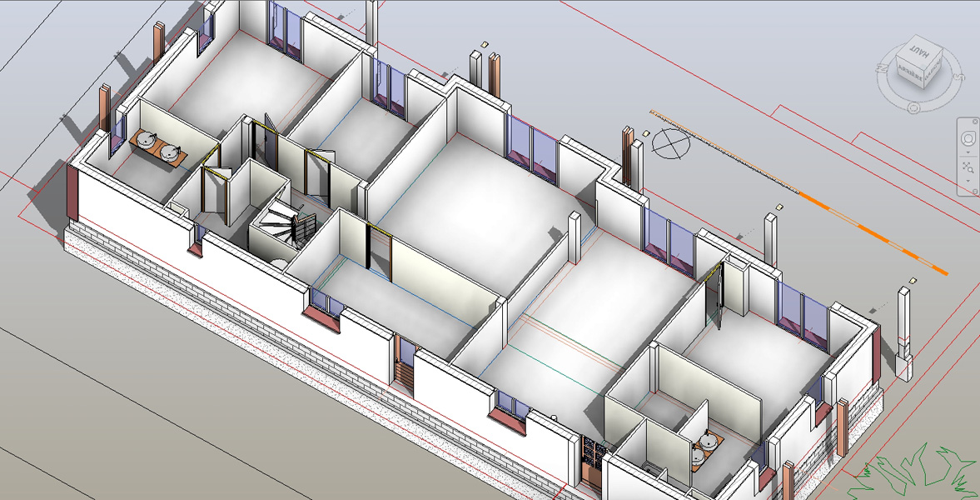Click the ARRIÈRE face of the ViewCube

(909, 73)
